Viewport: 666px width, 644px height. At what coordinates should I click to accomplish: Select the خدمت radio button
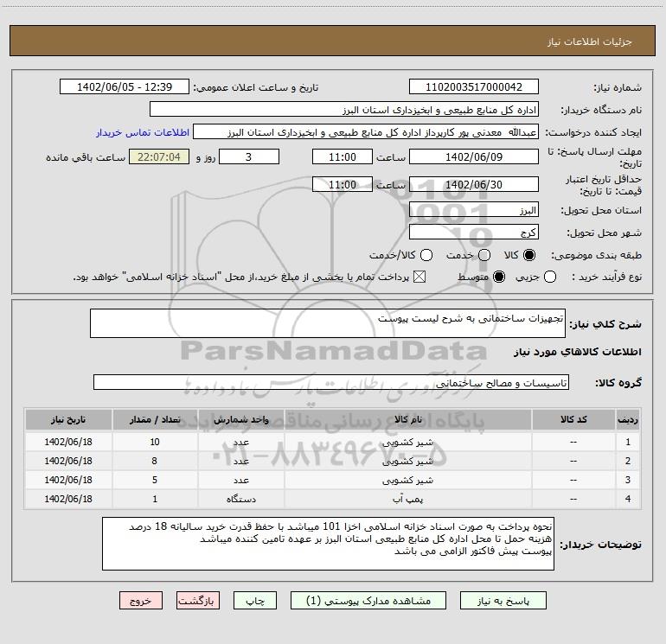(484, 255)
